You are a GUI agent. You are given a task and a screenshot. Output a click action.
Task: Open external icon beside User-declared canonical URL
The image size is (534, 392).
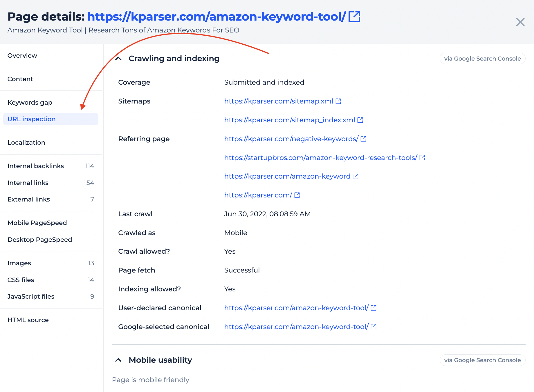374,308
